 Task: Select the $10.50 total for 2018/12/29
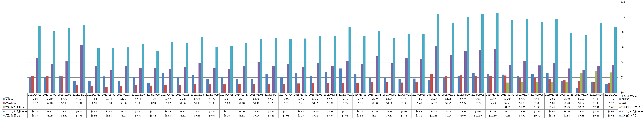(x=493, y=116)
